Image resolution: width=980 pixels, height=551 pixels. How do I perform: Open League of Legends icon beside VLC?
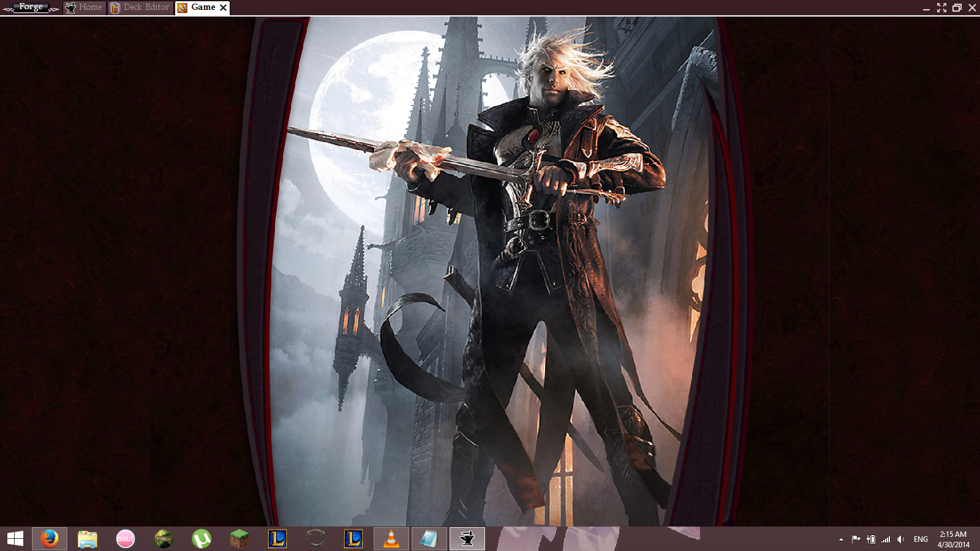click(353, 539)
